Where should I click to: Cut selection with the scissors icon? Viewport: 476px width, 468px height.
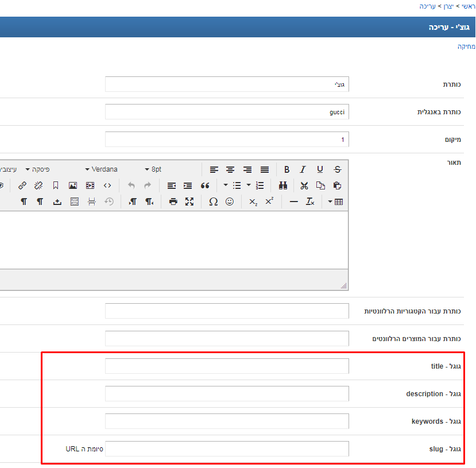304,185
